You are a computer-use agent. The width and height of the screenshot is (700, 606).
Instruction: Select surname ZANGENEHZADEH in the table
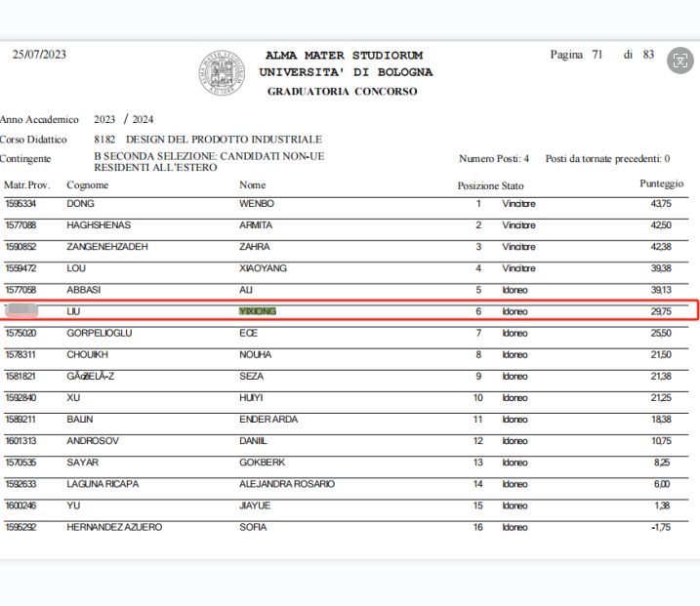(x=107, y=247)
